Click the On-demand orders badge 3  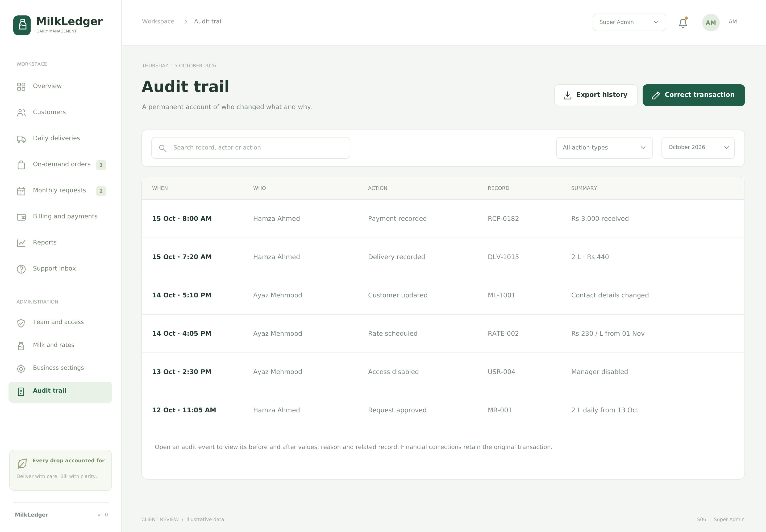click(x=101, y=165)
